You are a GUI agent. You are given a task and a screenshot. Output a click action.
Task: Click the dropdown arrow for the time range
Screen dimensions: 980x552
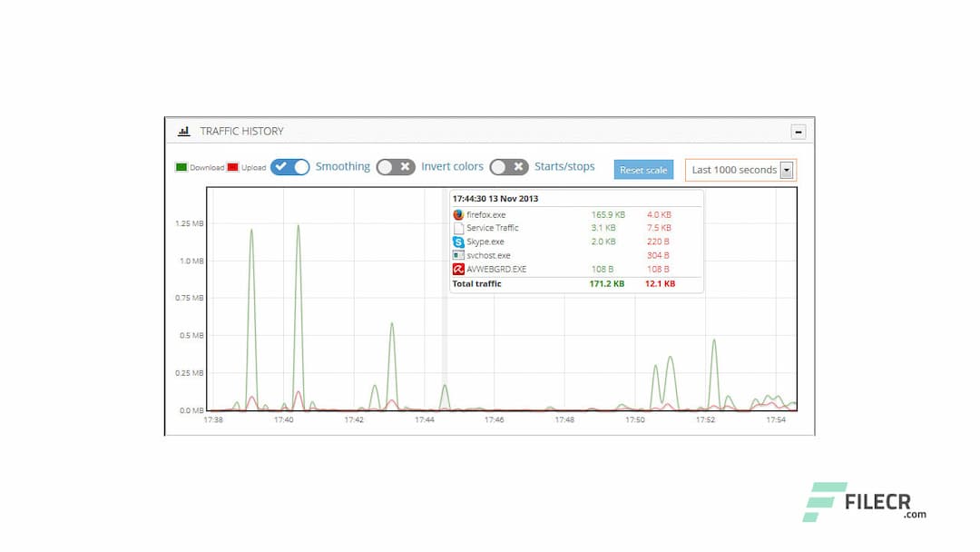tap(788, 170)
